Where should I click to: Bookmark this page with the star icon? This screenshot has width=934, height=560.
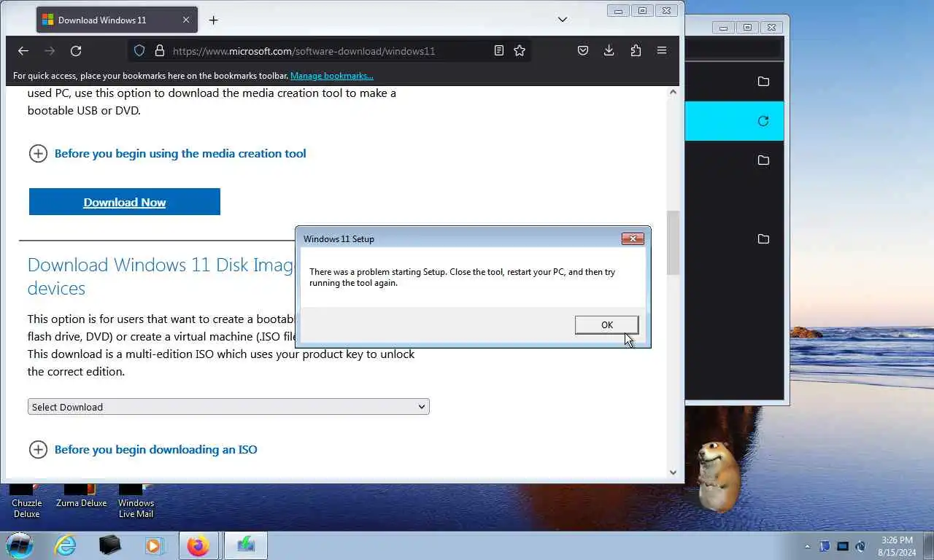520,50
